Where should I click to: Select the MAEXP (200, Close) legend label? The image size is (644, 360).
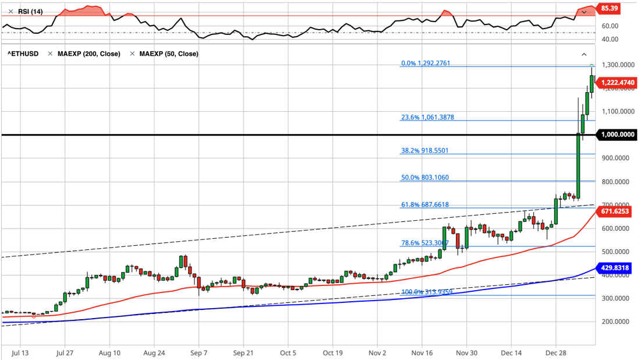pyautogui.click(x=89, y=54)
